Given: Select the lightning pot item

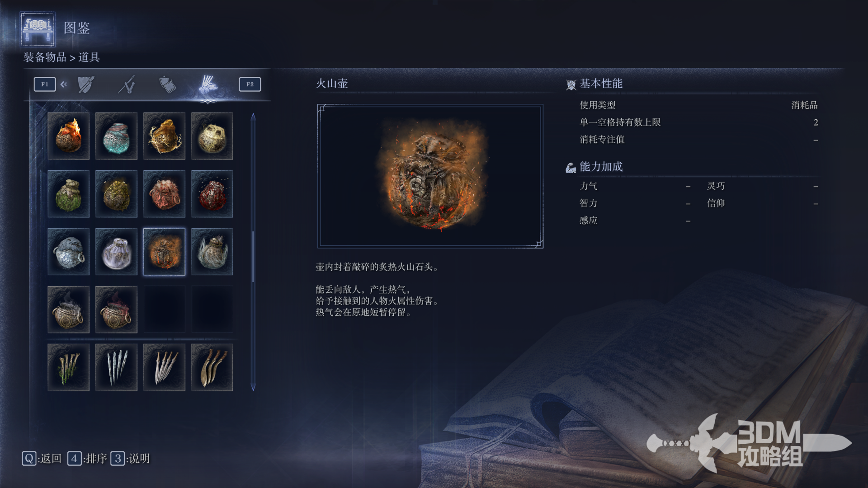Looking at the screenshot, I should [x=164, y=136].
